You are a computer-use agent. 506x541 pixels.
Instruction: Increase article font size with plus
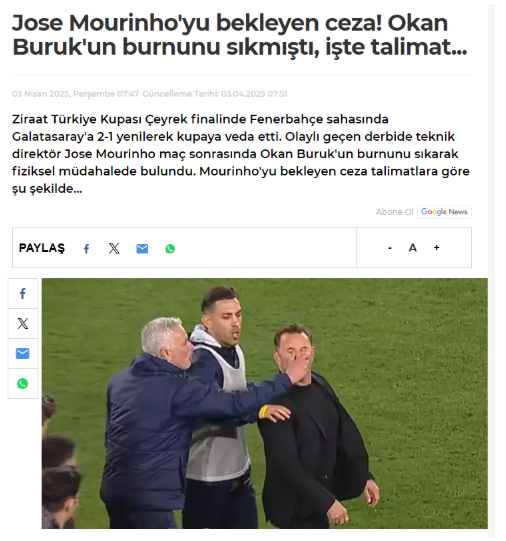[x=436, y=248]
